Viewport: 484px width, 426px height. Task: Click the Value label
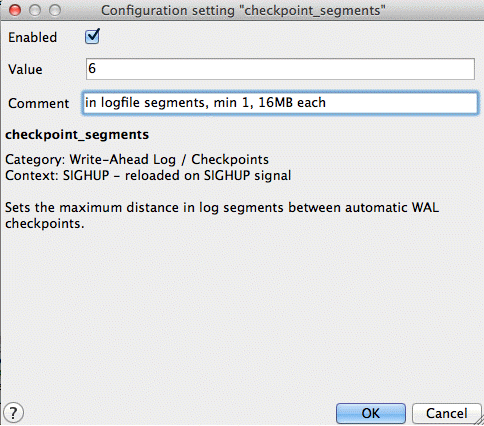pos(25,69)
